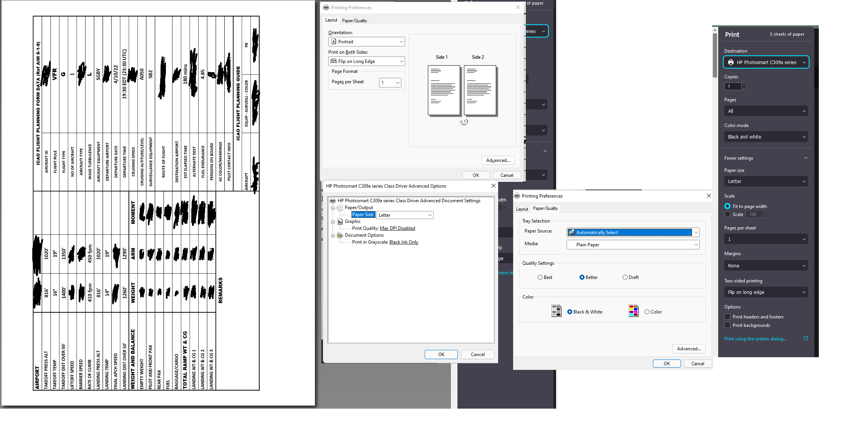868x442 pixels.
Task: Open Print using the system dialog link
Action: [x=755, y=338]
